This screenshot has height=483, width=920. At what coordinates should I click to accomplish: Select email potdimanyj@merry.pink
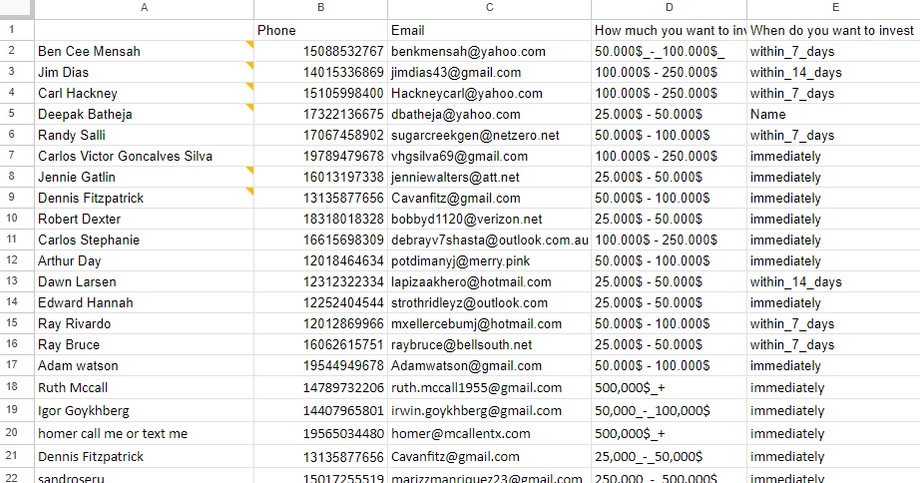489,261
